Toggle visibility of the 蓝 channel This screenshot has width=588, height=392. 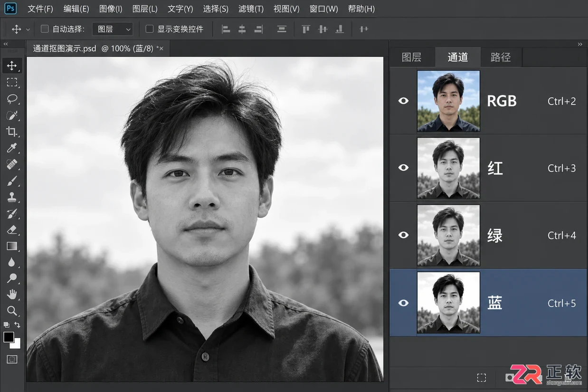pyautogui.click(x=403, y=303)
